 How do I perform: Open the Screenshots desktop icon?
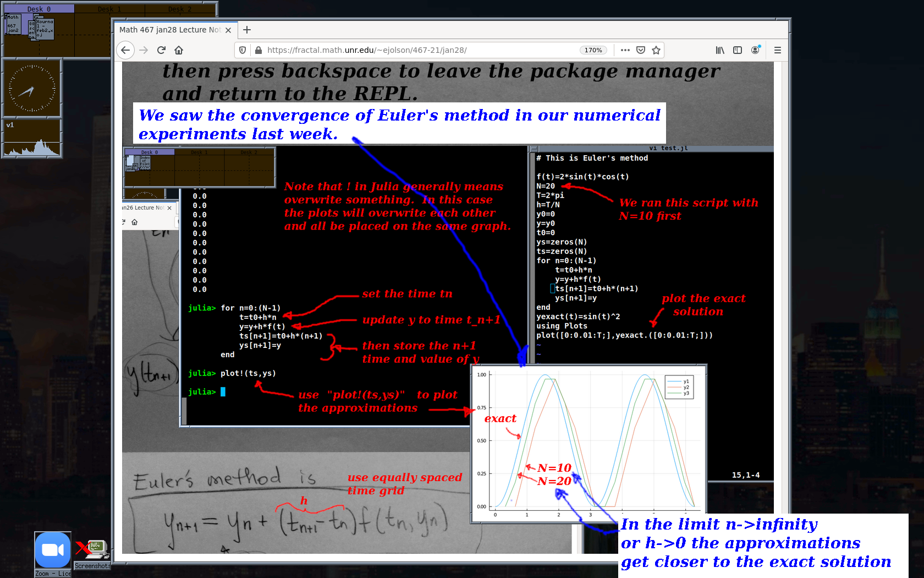(92, 550)
